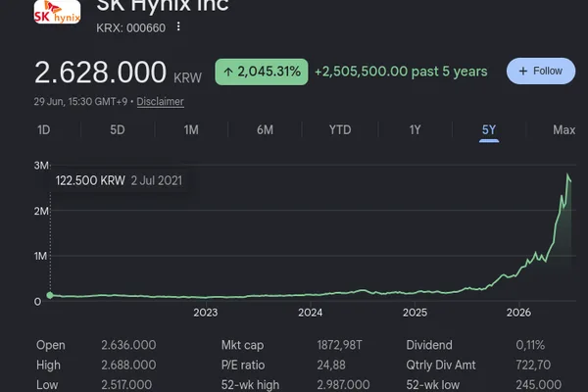Select the active 5Y range tab
The height and width of the screenshot is (392, 588).
(489, 129)
